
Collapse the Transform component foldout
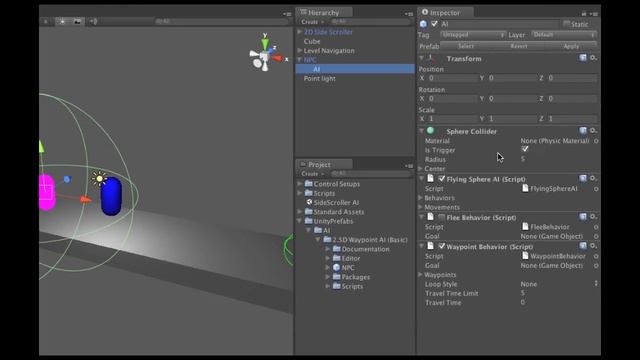421,58
